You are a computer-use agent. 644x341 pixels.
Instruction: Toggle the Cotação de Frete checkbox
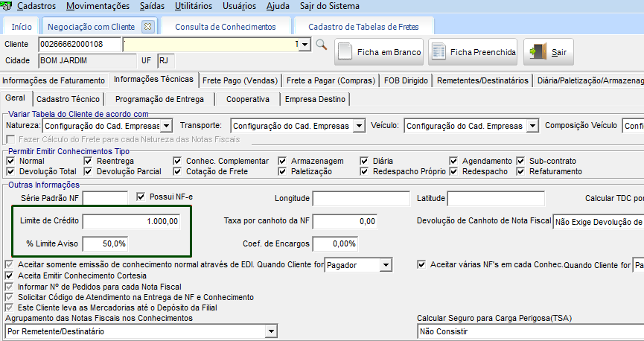(177, 171)
